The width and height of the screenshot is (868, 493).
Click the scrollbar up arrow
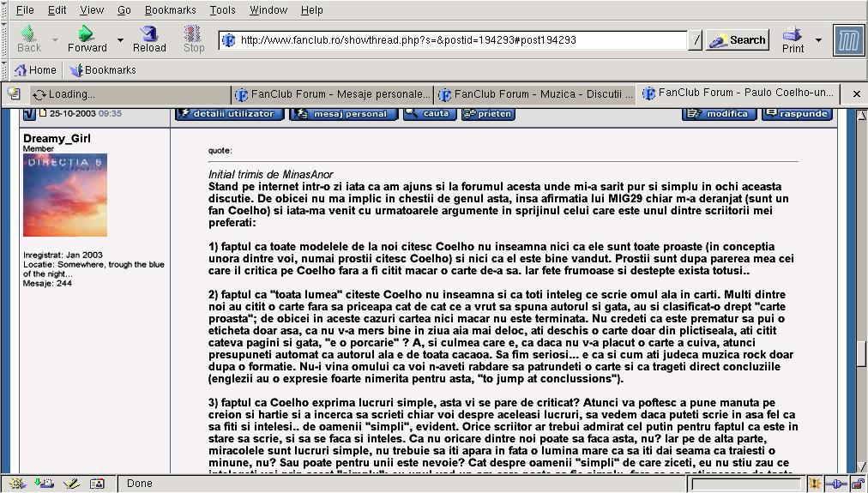861,115
